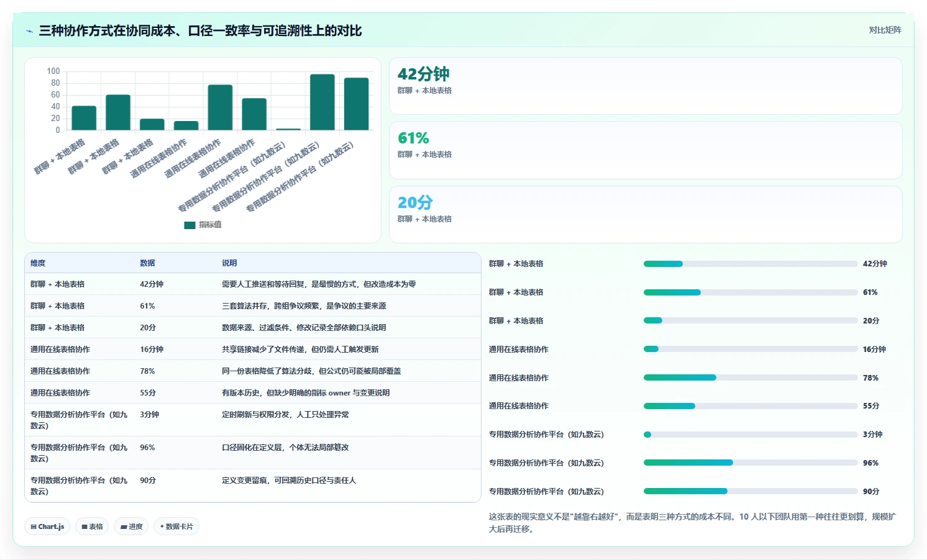Click the 对比矩阵 label in header
This screenshot has width=927, height=560.
coord(885,30)
